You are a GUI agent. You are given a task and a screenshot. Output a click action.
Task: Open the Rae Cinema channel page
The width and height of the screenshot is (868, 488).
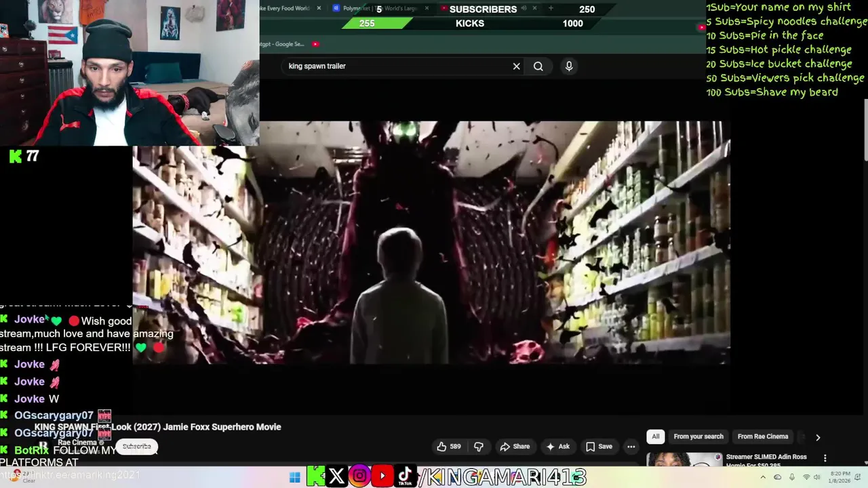[x=77, y=443]
